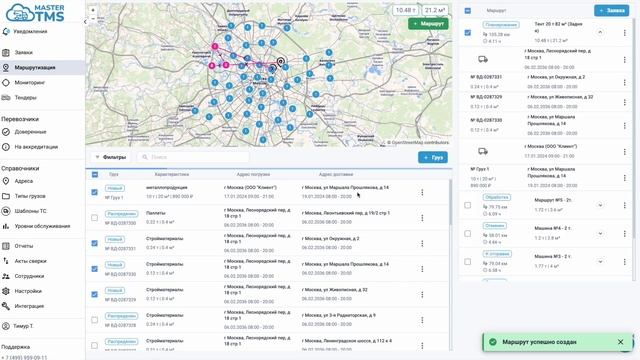This screenshot has height=360, width=640.
Task: Open Адреса directory icon
Action: click(6, 181)
